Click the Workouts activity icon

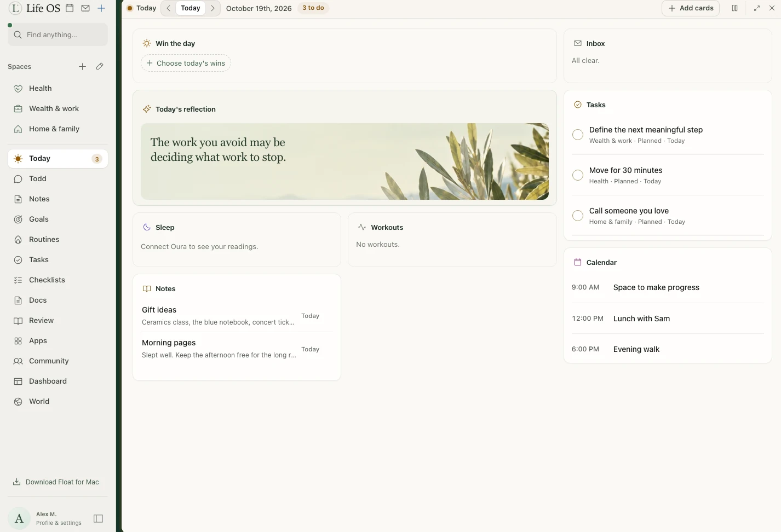[x=362, y=227]
